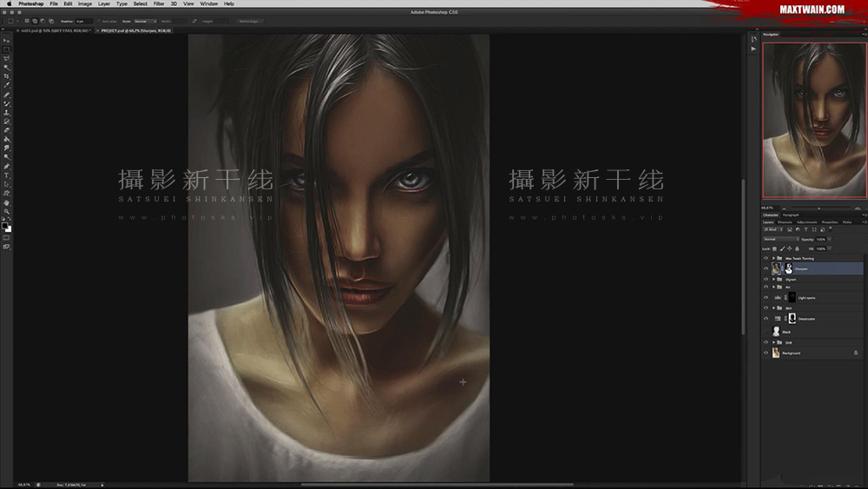Viewport: 868px width, 489px height.
Task: Hide the Sharpen layer
Action: click(x=766, y=268)
